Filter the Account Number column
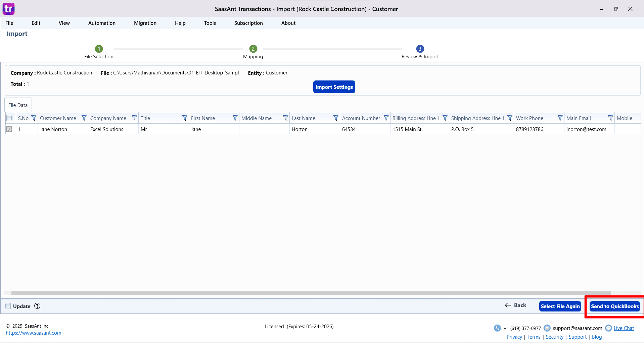The image size is (644, 343). (x=386, y=118)
